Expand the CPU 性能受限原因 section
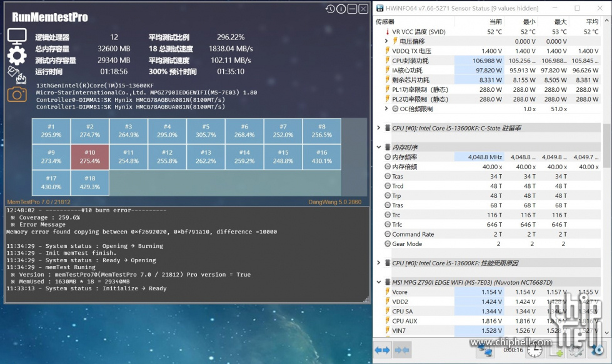612x364 pixels. pos(378,263)
